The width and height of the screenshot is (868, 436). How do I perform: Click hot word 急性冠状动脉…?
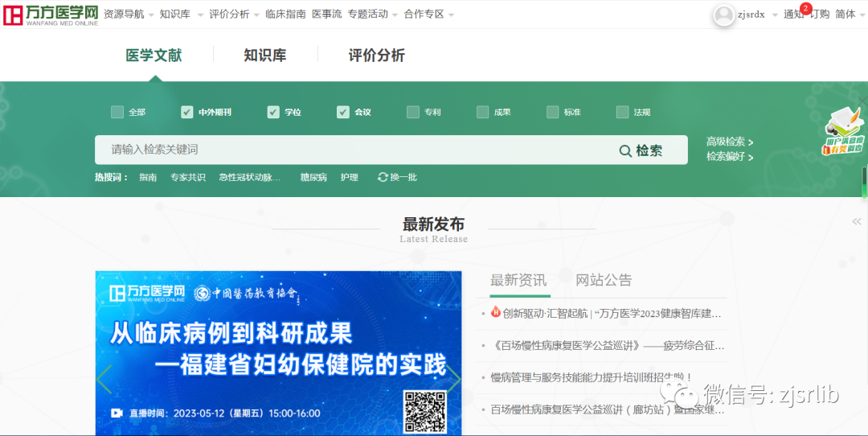click(250, 177)
